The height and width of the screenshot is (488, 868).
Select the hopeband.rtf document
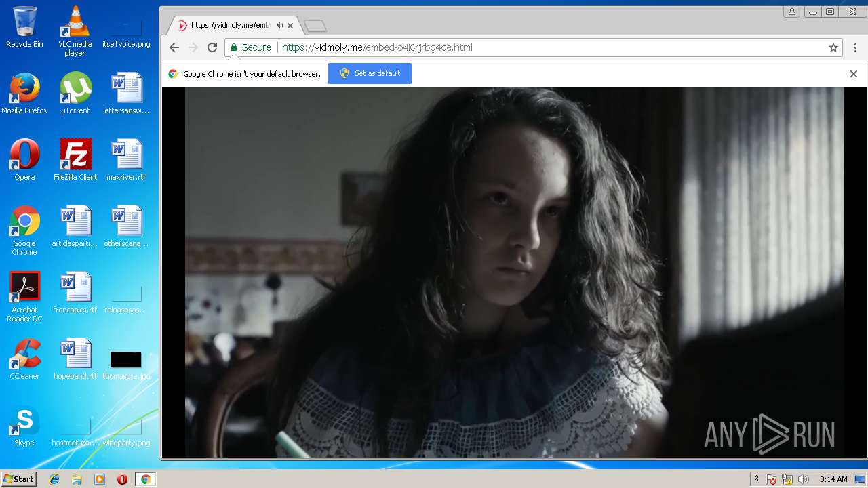coord(75,359)
